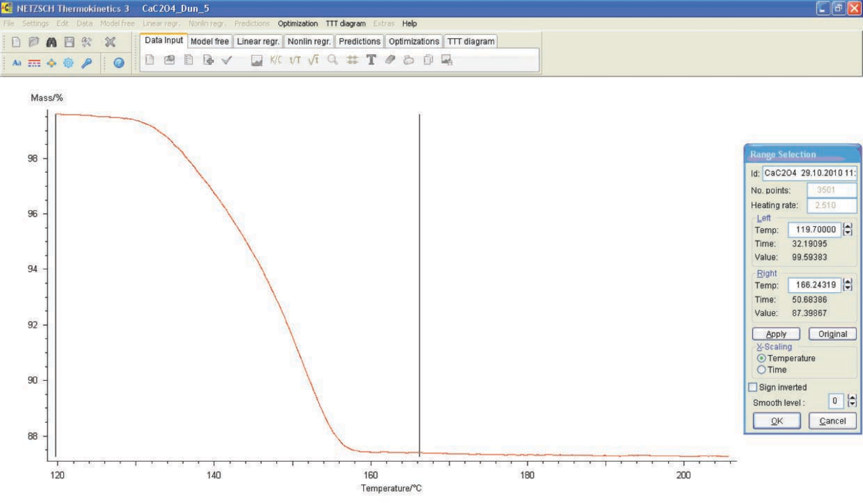Screen dimensions: 863x504
Task: Click the lined document page icon
Action: [189, 60]
